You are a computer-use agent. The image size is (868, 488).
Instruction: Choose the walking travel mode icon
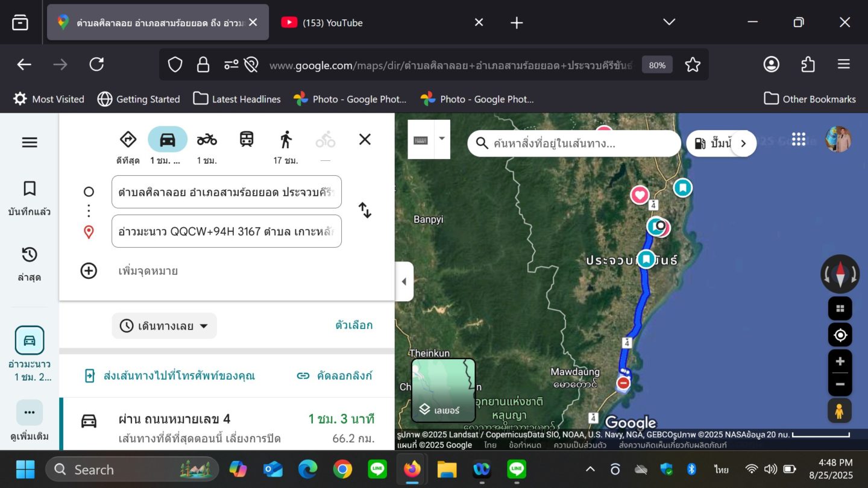click(286, 140)
